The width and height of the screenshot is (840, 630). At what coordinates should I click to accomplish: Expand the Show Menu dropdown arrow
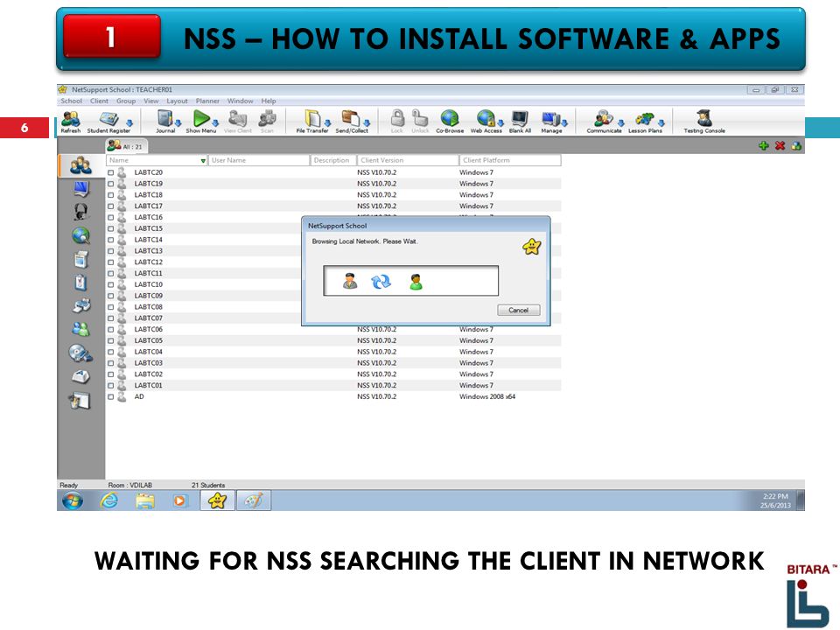pos(215,123)
